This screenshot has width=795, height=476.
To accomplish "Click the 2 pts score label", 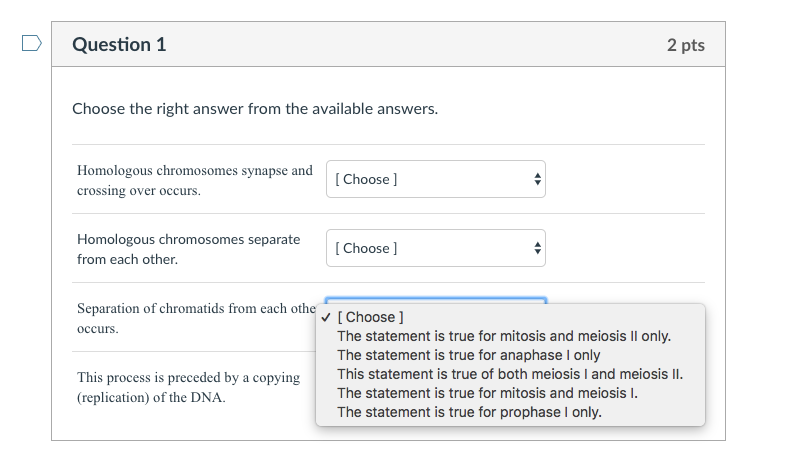I will pyautogui.click(x=685, y=45).
